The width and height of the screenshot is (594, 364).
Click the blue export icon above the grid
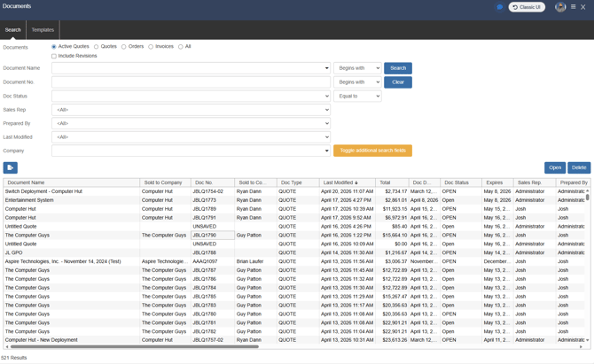click(x=11, y=167)
